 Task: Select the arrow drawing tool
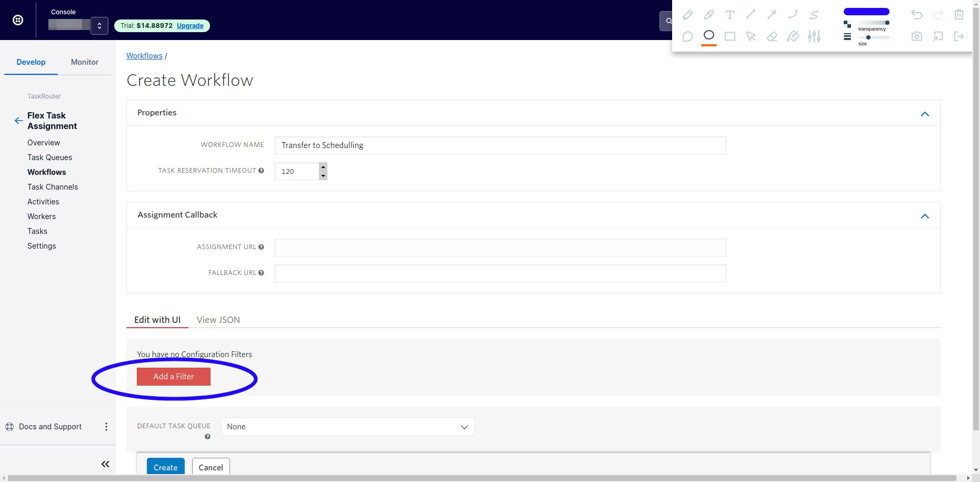[x=772, y=15]
